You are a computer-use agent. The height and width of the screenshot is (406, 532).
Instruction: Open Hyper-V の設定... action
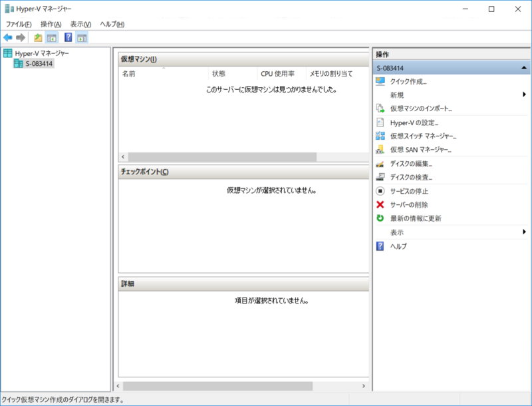click(x=414, y=122)
